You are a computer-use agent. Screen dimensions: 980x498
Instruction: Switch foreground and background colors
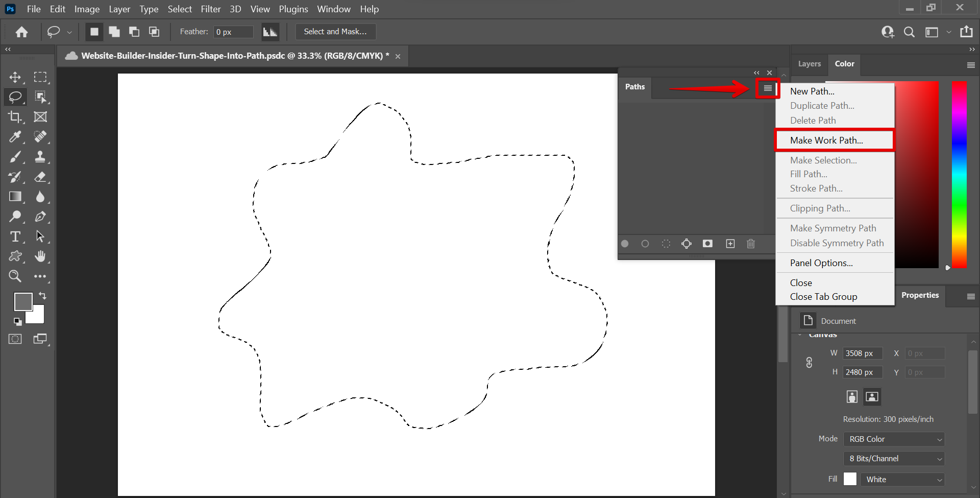tap(42, 296)
